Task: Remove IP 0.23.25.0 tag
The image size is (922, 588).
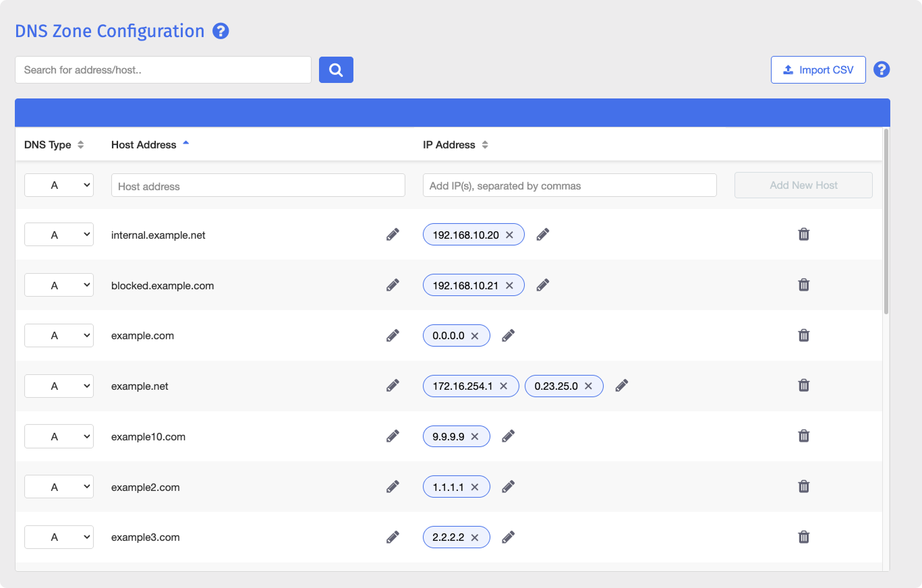Action: pyautogui.click(x=588, y=386)
